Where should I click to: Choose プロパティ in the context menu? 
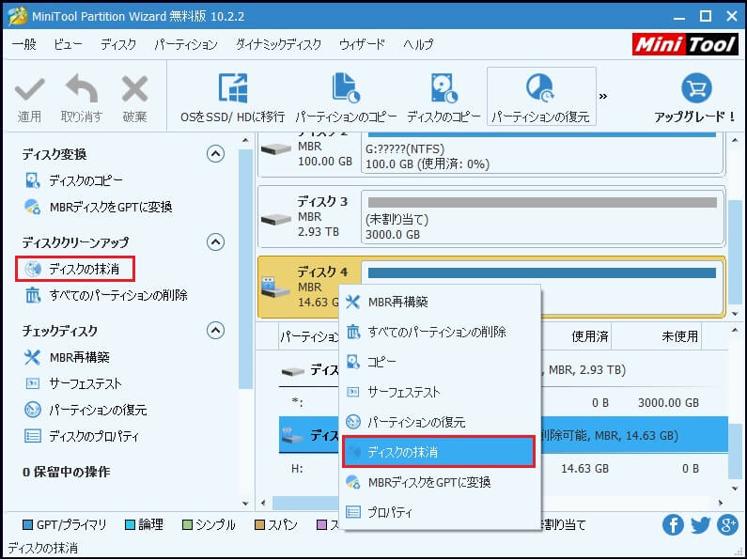coord(442,512)
